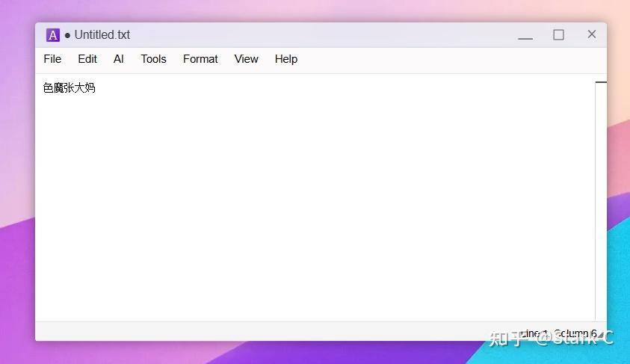Open the AI menu
The height and width of the screenshot is (364, 630).
tap(119, 59)
